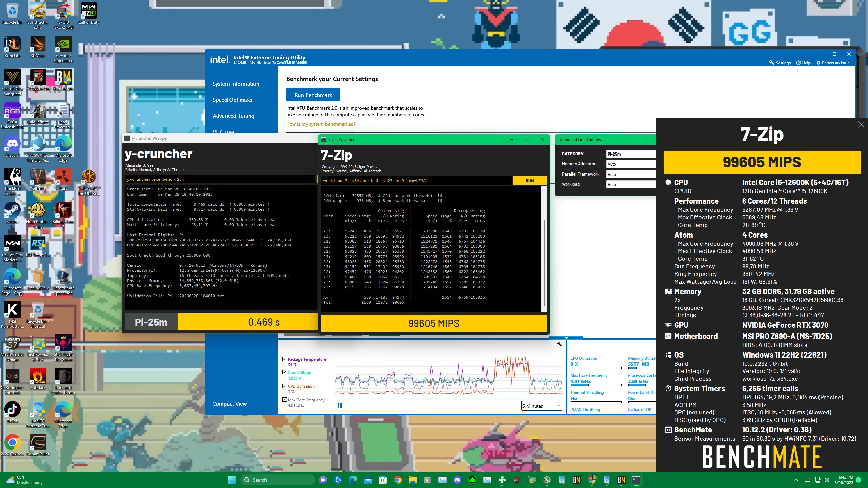Open the Category Pi-25m dropdown
868x488 pixels.
631,154
